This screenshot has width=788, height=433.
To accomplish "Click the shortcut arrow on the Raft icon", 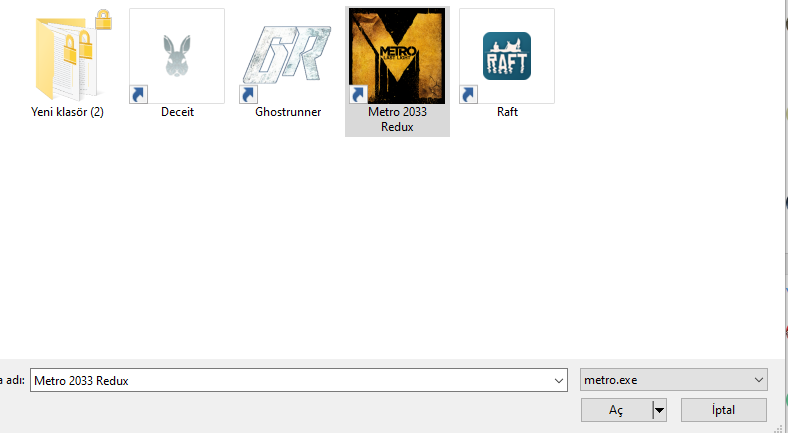I will tap(468, 94).
